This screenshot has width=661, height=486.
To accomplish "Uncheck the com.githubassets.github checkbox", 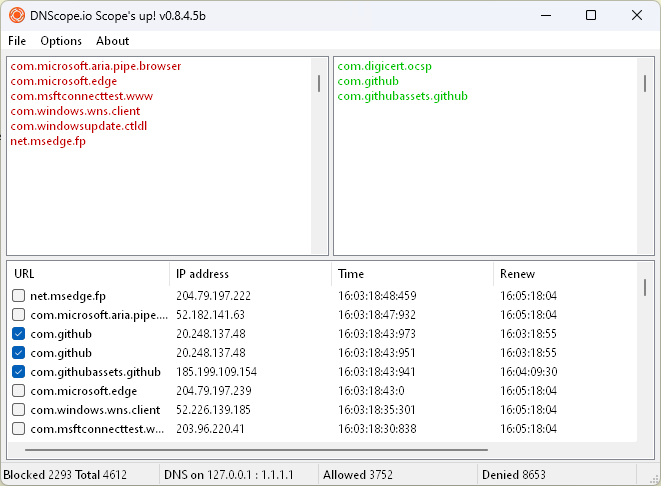I will coord(19,371).
